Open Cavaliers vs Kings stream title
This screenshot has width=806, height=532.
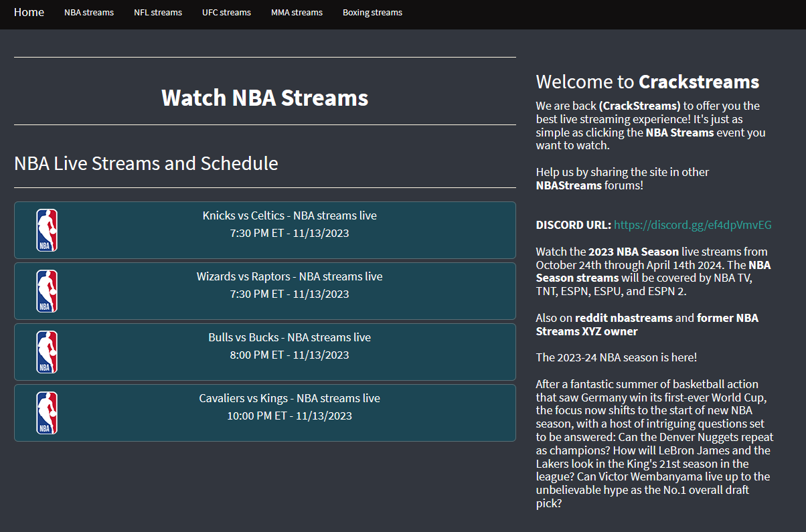(289, 398)
